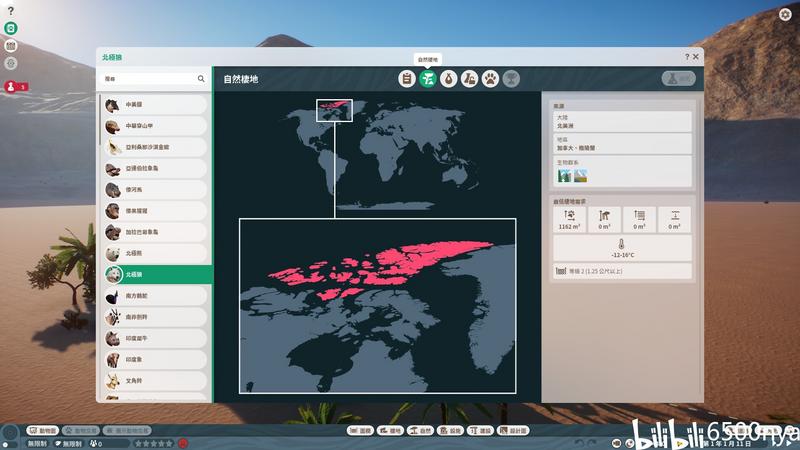The image size is (800, 450).
Task: Click the greyed-out research button top right
Action: click(679, 79)
